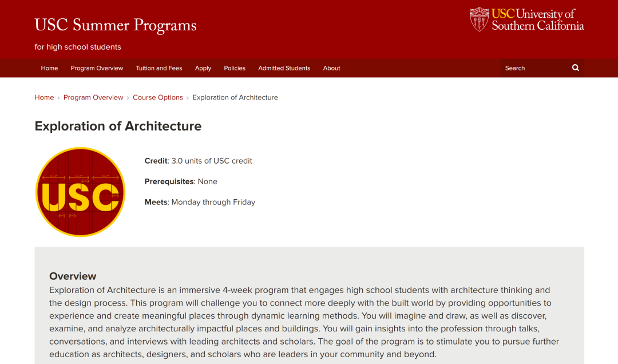Click the 'for high school students' tagline
The height and width of the screenshot is (364, 618).
click(78, 47)
